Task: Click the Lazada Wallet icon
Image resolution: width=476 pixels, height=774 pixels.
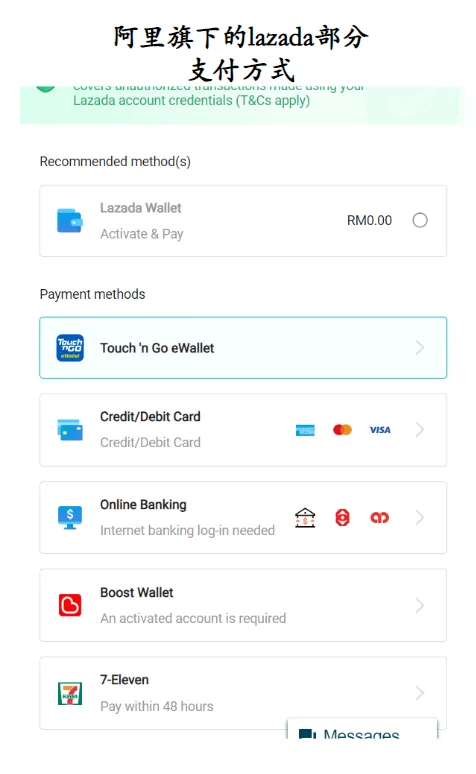Action: 70,221
